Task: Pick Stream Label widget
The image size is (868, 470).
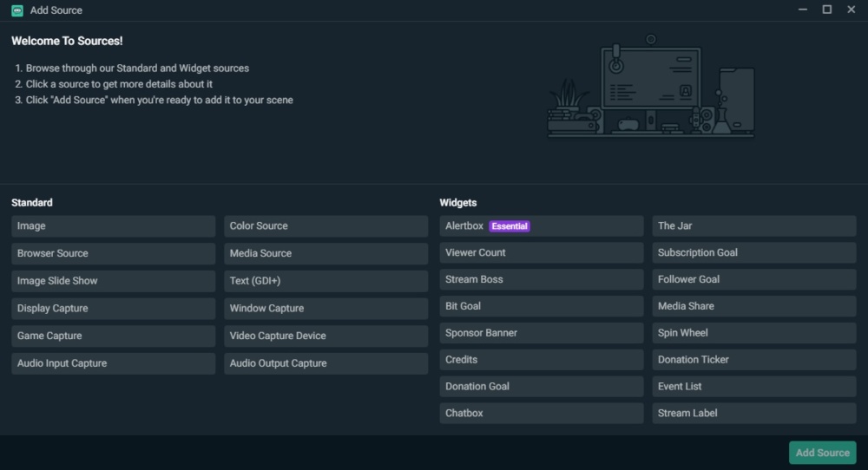Action: coord(753,413)
